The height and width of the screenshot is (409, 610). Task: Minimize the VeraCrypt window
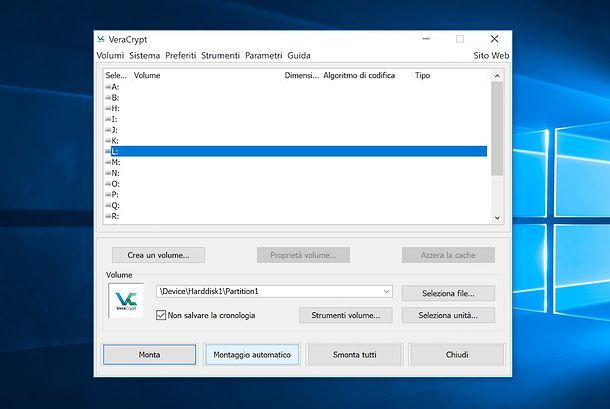coord(426,39)
